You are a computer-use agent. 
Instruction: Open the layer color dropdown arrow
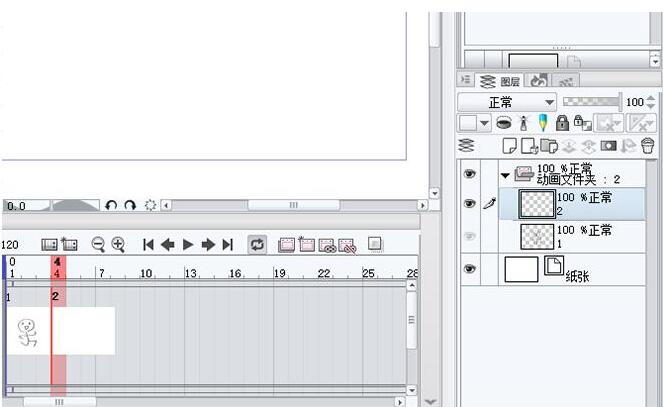(x=485, y=123)
